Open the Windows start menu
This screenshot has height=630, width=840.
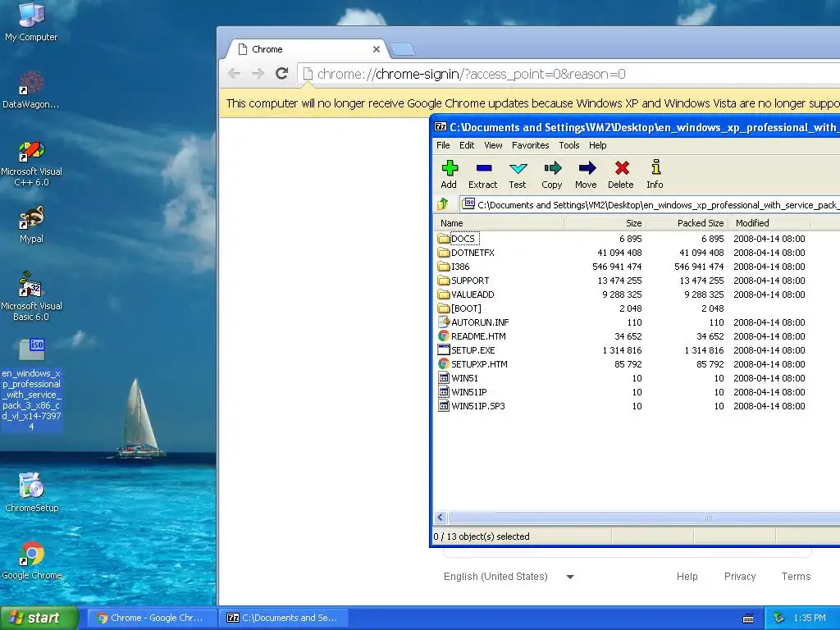coord(39,618)
